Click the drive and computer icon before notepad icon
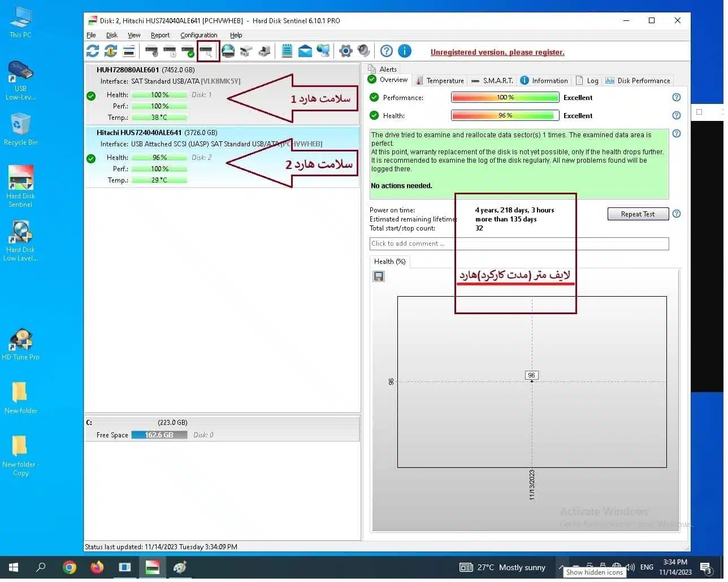Image resolution: width=728 pixels, height=582 pixels. 264,51
